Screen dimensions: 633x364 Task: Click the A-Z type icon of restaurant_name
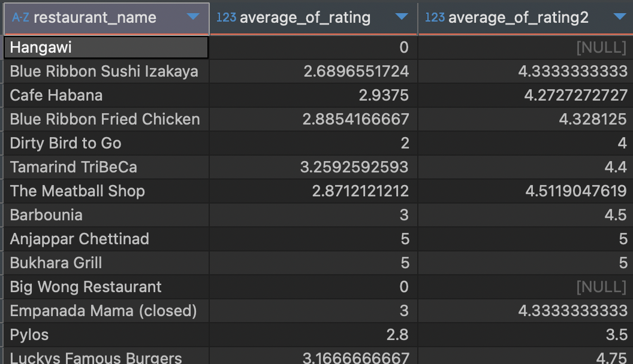[20, 17]
